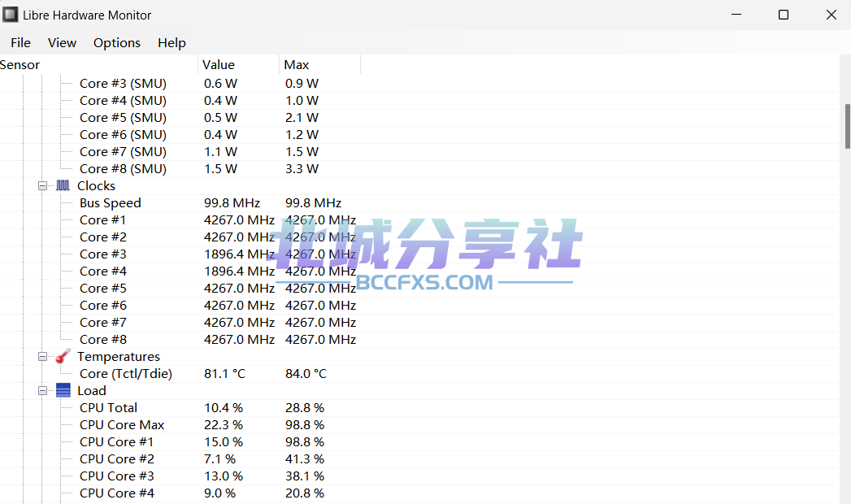Click the 81.1 °C temperature value
The height and width of the screenshot is (504, 851).
[x=224, y=374]
